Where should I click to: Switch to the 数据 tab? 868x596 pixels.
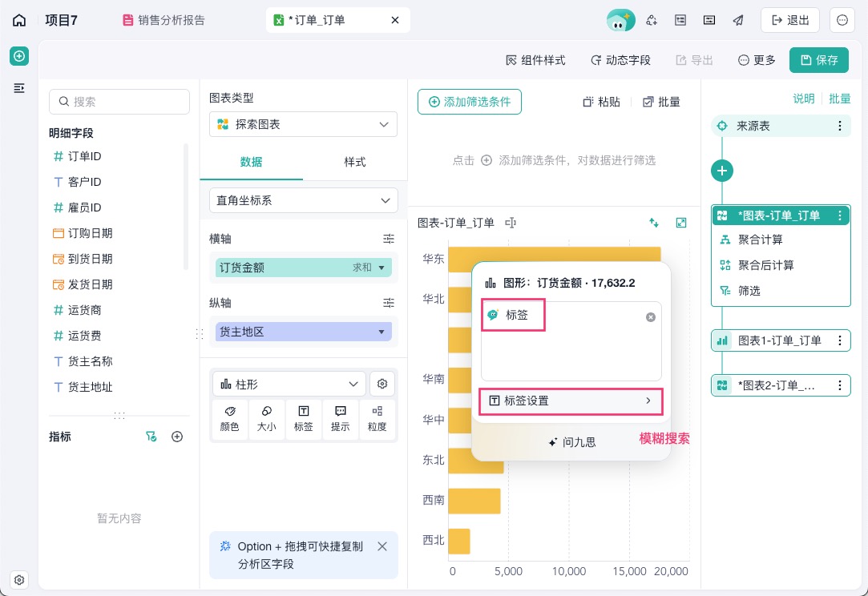(252, 162)
